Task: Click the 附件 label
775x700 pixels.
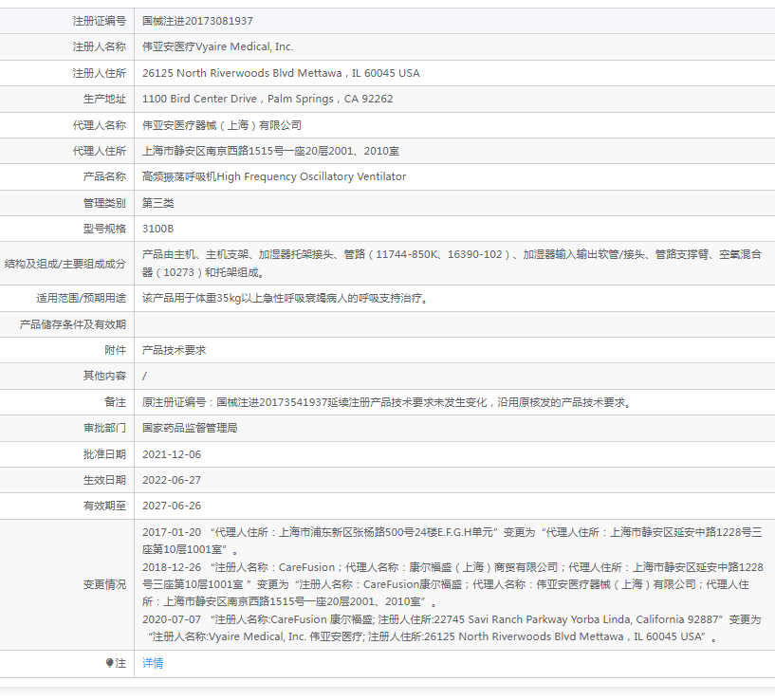Action: point(115,350)
